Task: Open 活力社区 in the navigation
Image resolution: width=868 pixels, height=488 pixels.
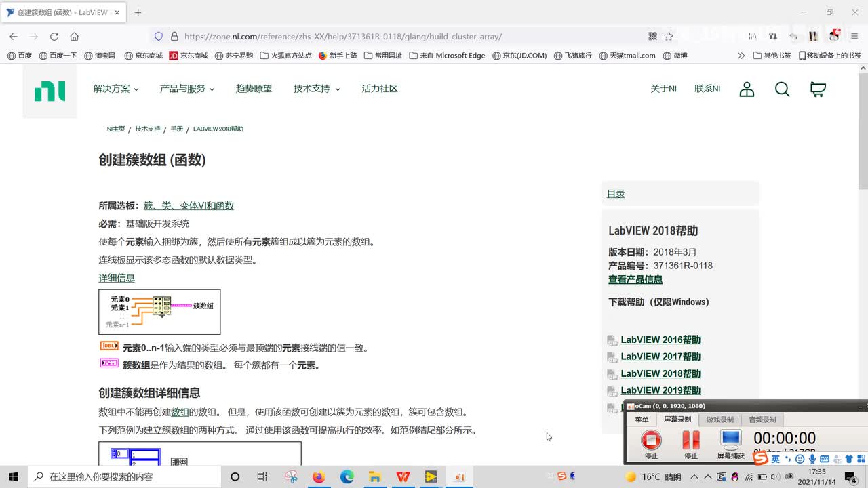Action: click(x=379, y=89)
